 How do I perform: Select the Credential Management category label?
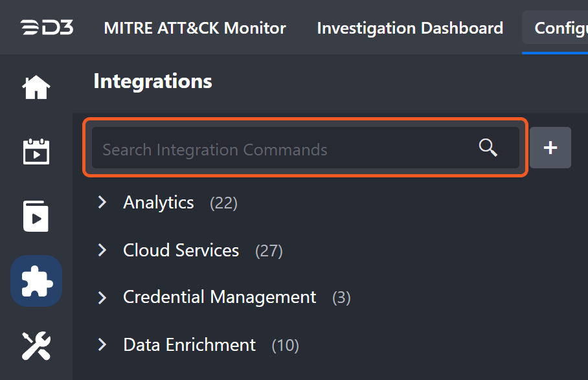pyautogui.click(x=220, y=297)
